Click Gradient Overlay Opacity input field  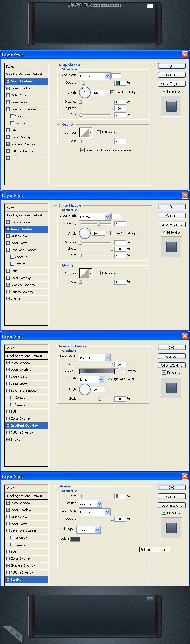click(120, 364)
